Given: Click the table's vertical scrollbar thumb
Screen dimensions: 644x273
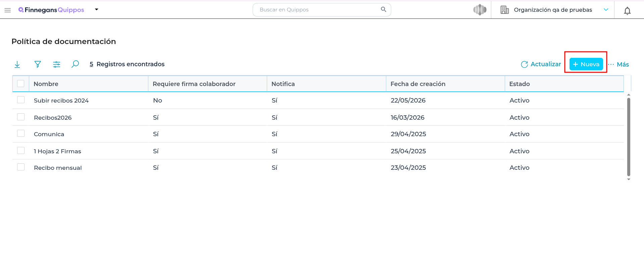Looking at the screenshot, I should 629,136.
